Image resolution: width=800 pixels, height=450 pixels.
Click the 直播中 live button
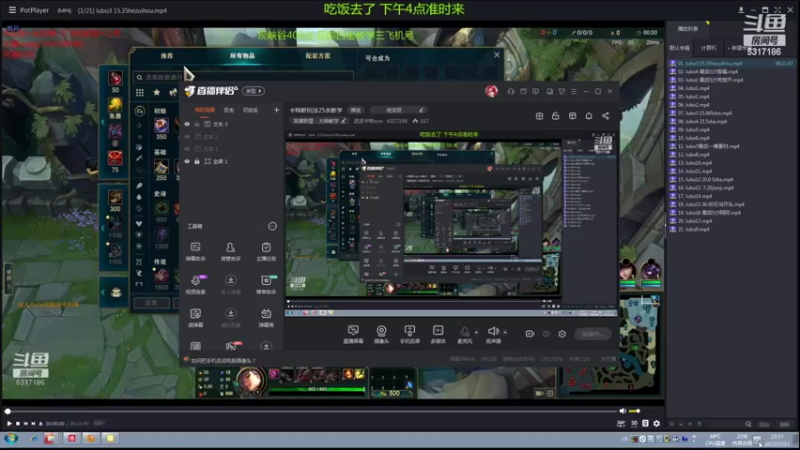(x=593, y=334)
